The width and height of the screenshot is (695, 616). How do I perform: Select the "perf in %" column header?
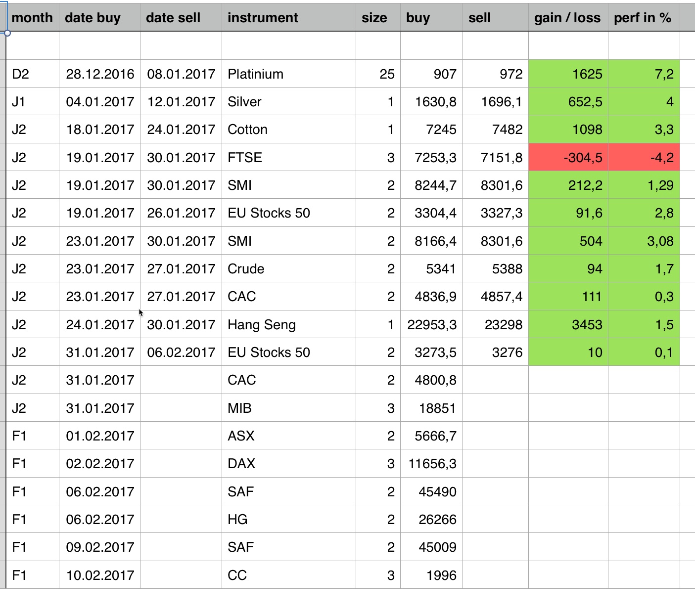[x=642, y=18]
